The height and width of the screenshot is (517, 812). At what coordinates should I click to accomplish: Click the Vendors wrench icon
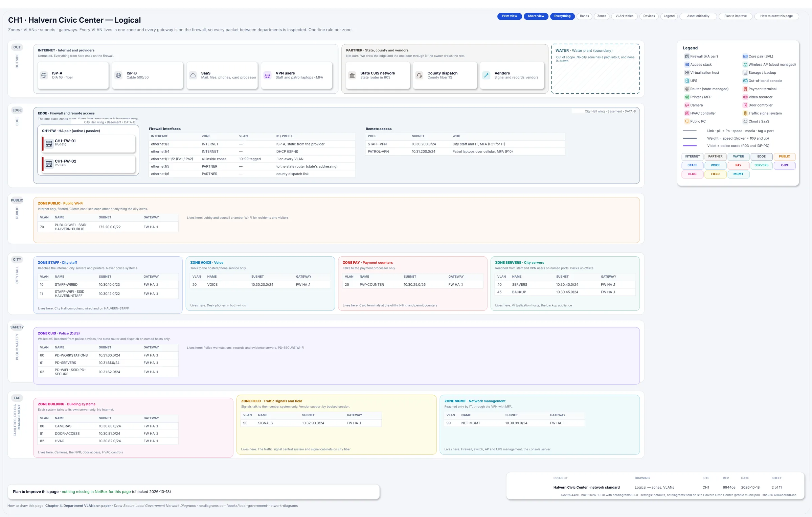486,75
